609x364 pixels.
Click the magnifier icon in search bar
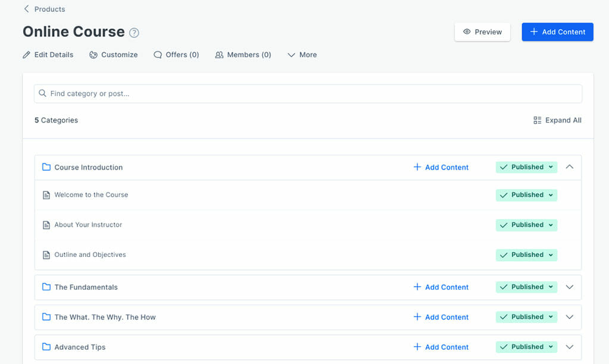coord(42,93)
